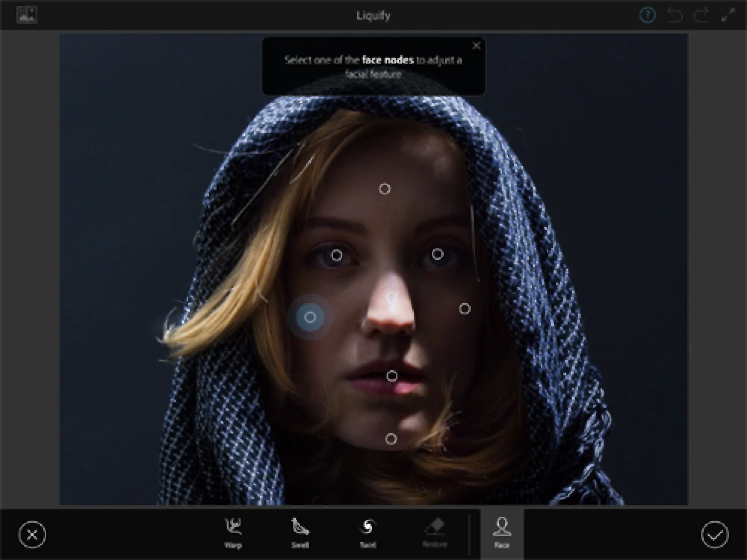Select the nose face node
The width and height of the screenshot is (747, 560).
pos(392,298)
